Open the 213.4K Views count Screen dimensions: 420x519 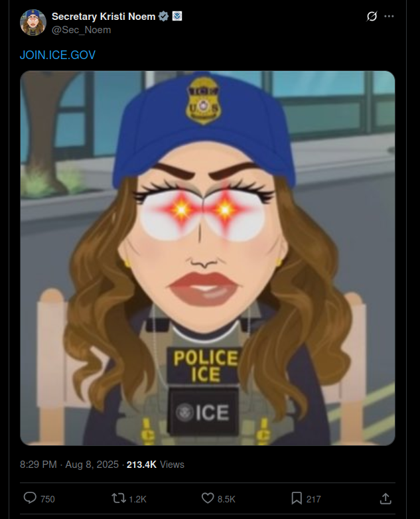pyautogui.click(x=155, y=465)
